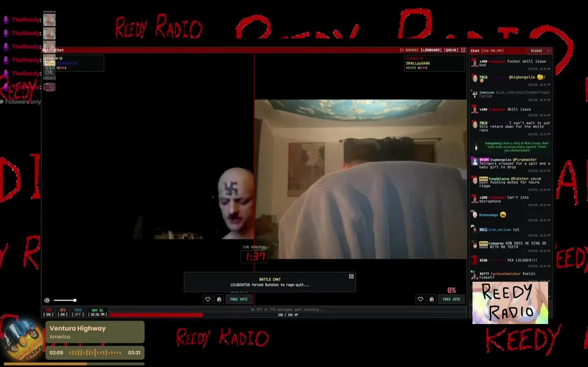
Task: Toggle the TOYS on/off setting
Action: pos(77,312)
